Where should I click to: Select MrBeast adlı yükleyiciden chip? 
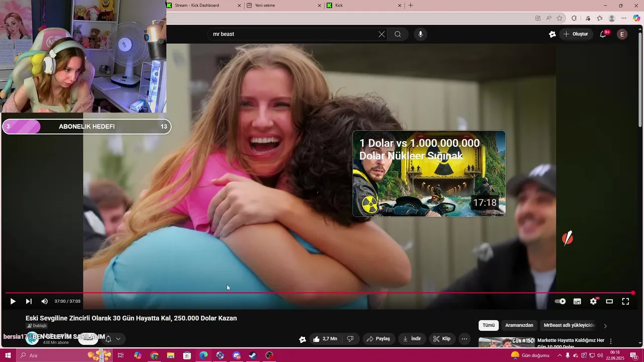coord(570,325)
